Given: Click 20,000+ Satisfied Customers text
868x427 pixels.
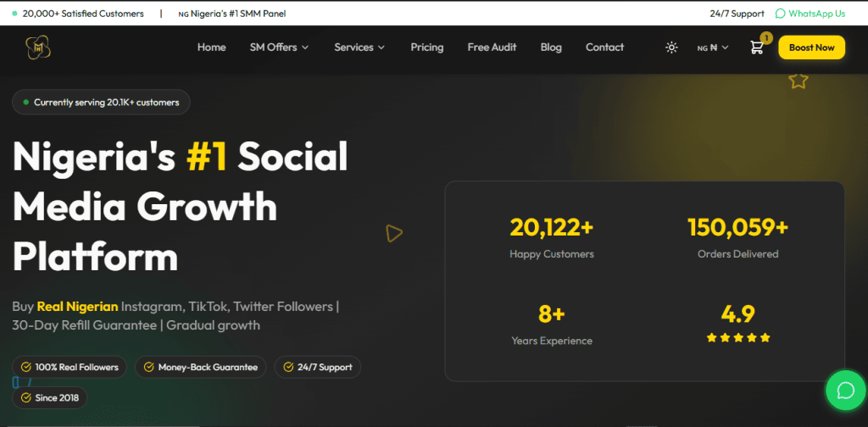Looking at the screenshot, I should (x=83, y=14).
